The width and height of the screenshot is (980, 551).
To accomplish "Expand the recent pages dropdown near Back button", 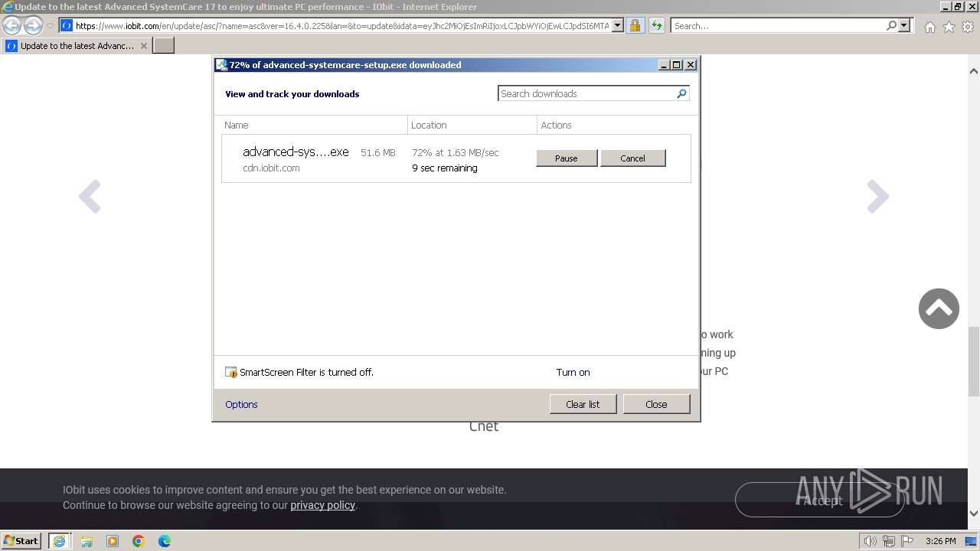I will coord(50,26).
